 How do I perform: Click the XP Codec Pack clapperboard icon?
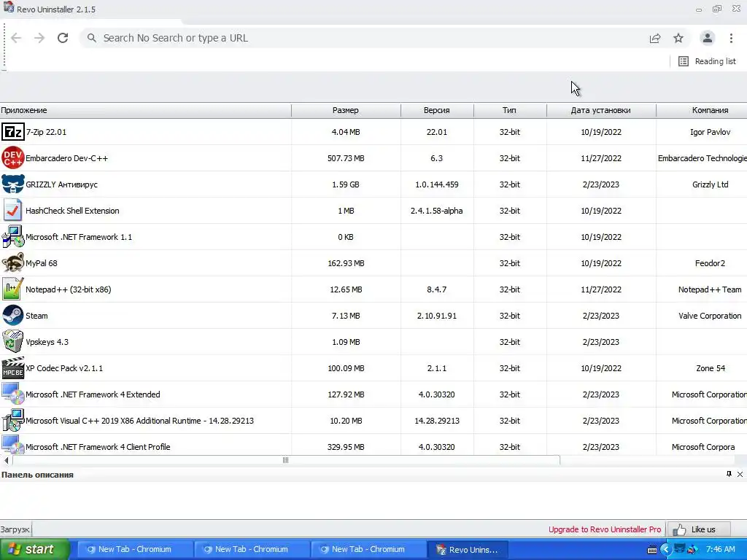[x=13, y=368]
